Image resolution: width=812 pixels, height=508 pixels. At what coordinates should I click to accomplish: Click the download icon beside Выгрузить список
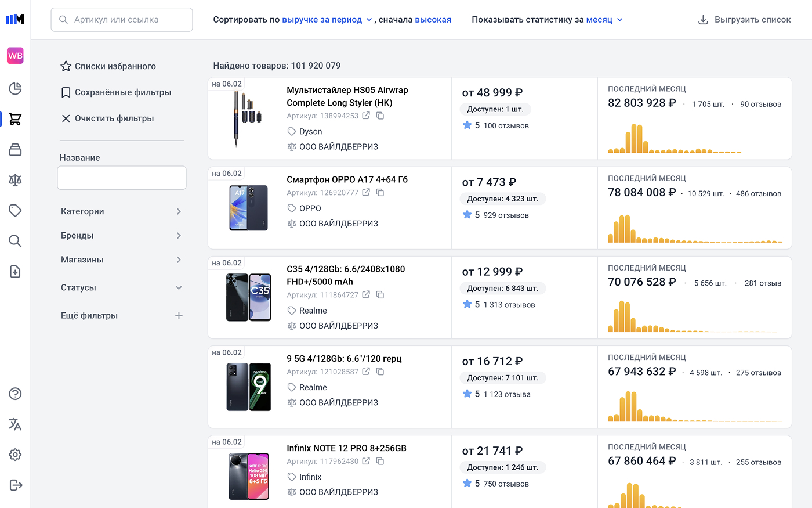coord(703,20)
